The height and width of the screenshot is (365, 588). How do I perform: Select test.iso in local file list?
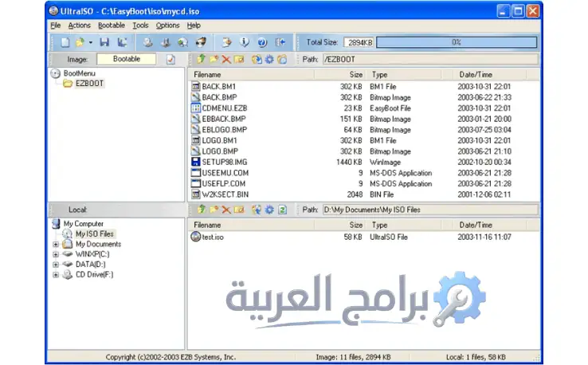pyautogui.click(x=212, y=237)
